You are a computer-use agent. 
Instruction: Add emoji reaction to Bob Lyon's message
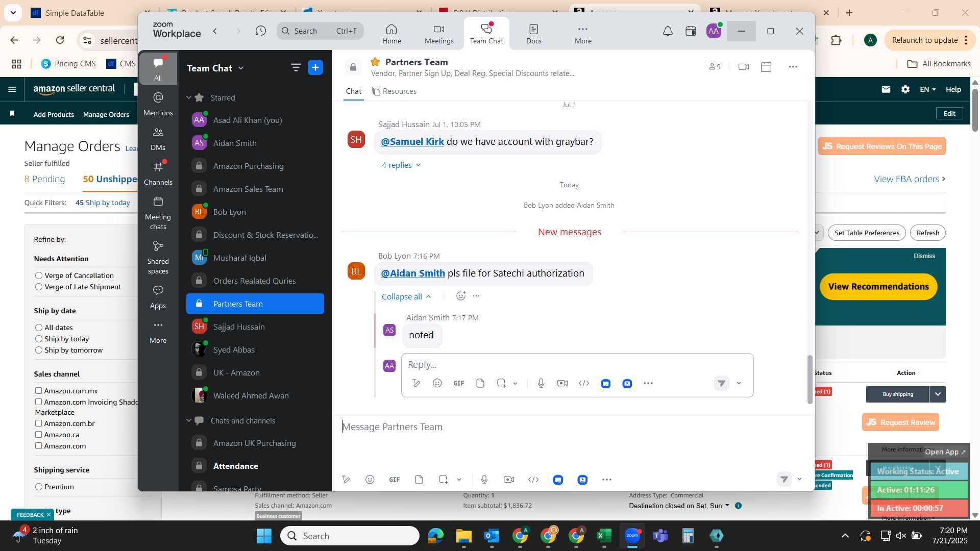point(461,296)
